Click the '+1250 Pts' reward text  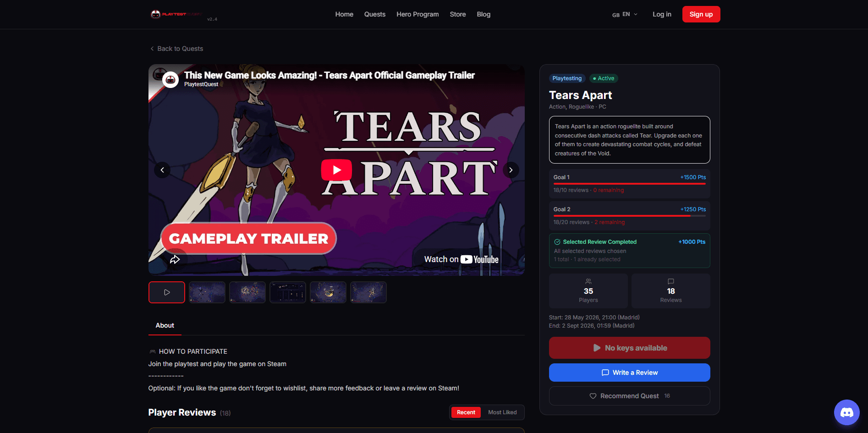point(693,209)
